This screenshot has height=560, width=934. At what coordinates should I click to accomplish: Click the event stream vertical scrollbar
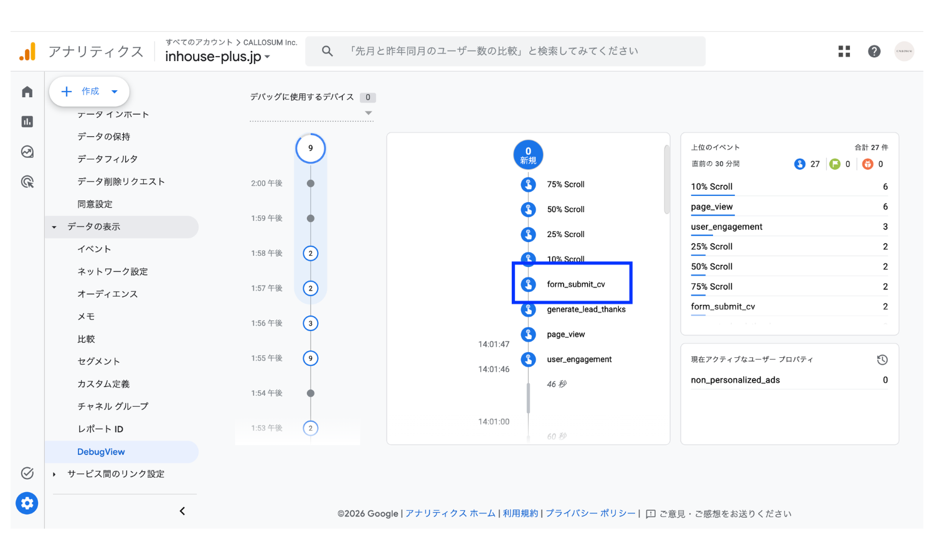coord(666,180)
